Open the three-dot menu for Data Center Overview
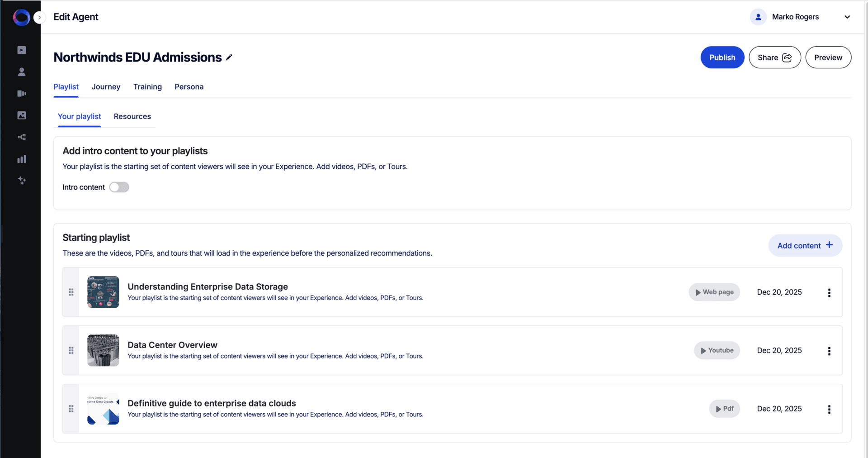Screen dimensions: 868x458 click(x=830, y=350)
